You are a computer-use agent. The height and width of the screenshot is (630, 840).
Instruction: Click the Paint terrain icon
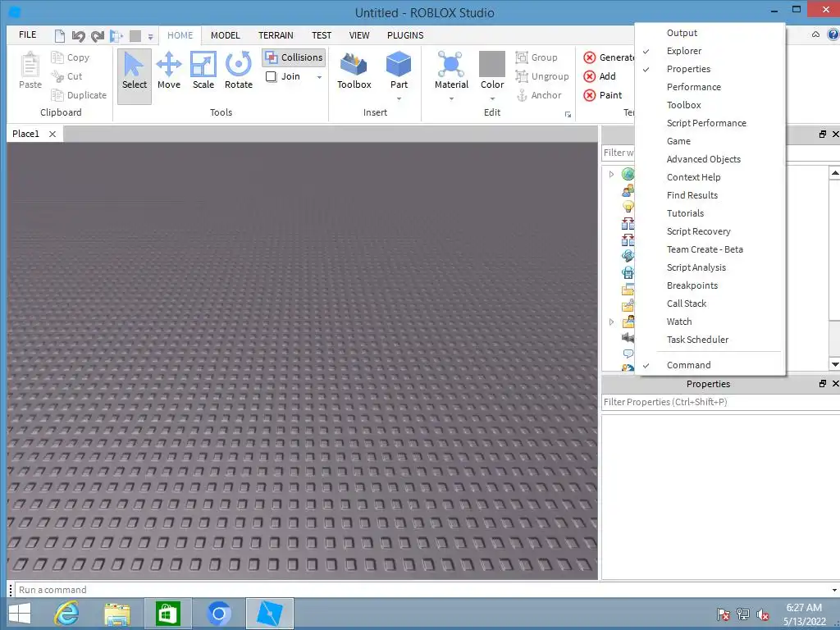click(x=589, y=95)
